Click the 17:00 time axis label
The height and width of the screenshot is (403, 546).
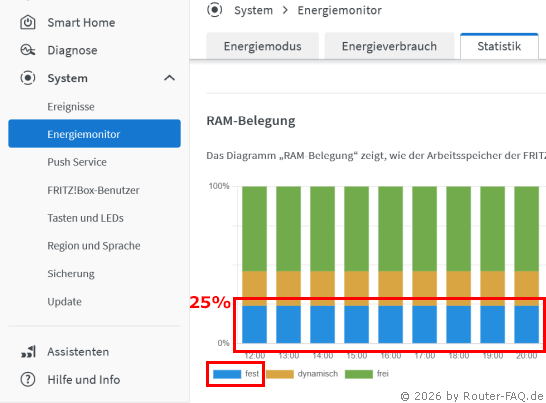click(424, 356)
